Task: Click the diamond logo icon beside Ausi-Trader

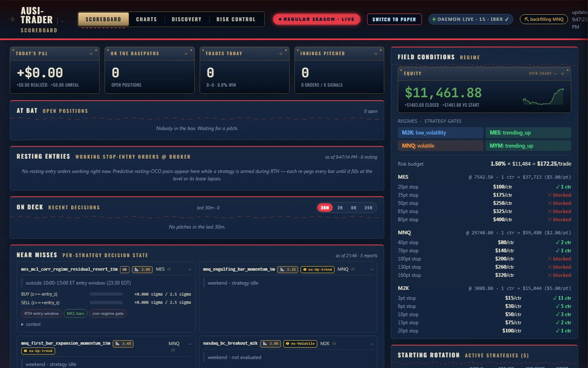Action: [x=12, y=19]
